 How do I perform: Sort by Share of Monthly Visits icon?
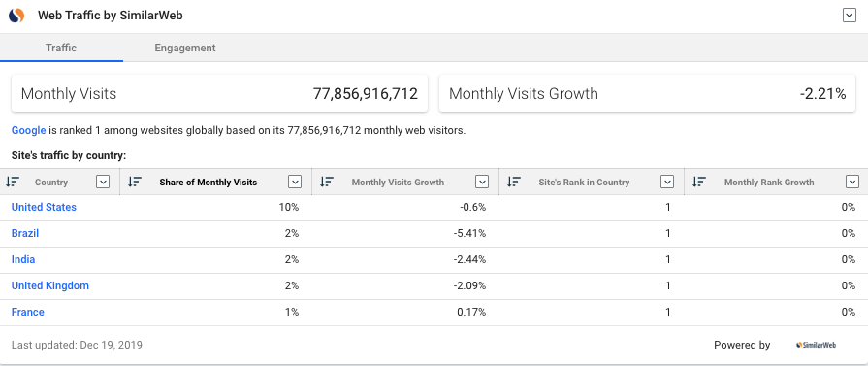[x=134, y=182]
